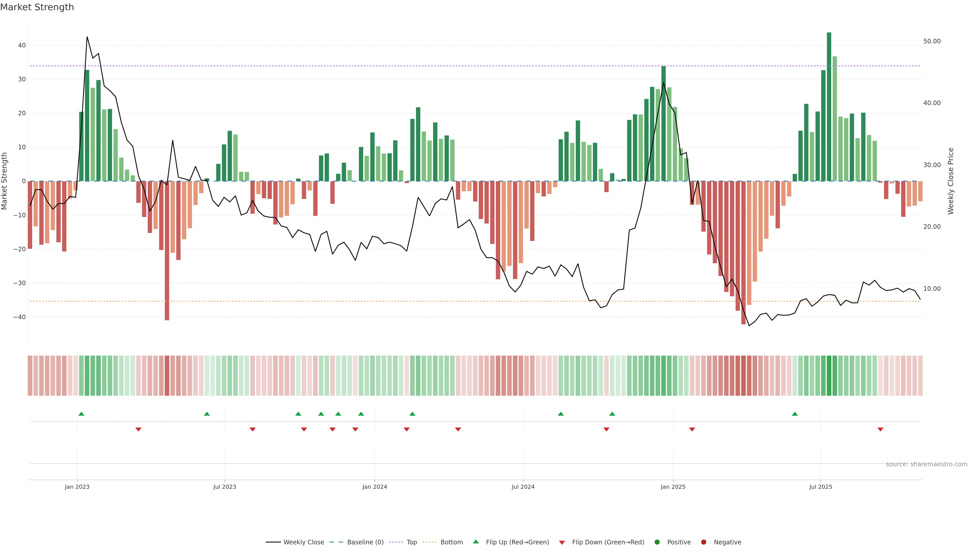The image size is (980, 551).
Task: Click the Negative red circle legend icon
Action: click(703, 542)
